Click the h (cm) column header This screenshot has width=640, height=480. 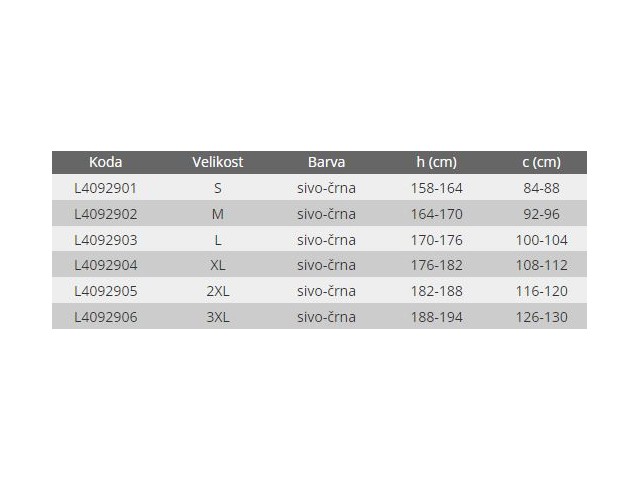point(436,162)
